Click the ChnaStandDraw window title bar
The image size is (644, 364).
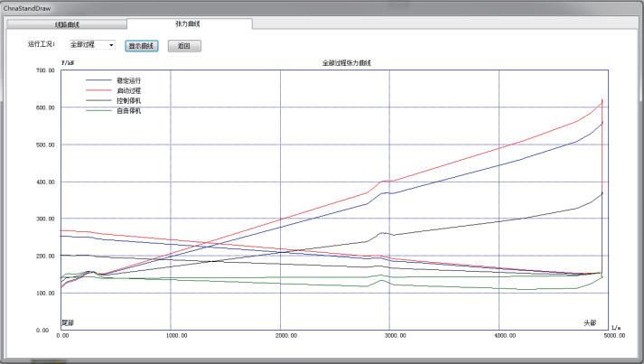point(322,8)
